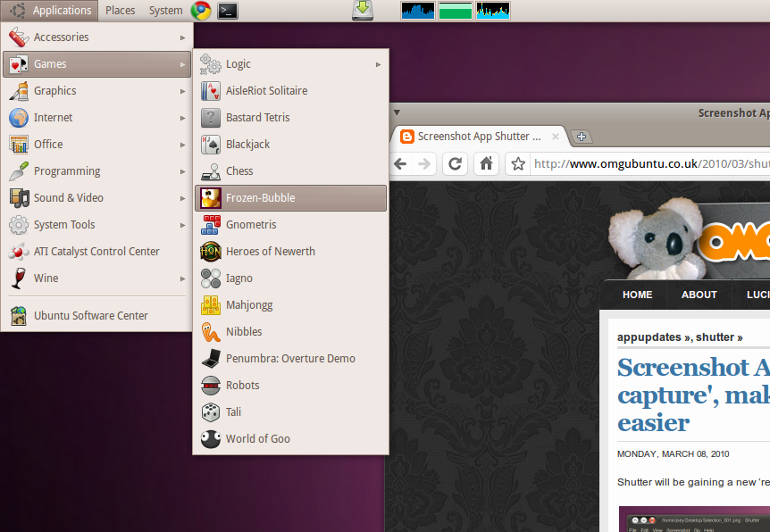
Task: Switch to the Screenshot App Shutter tab
Action: [479, 137]
